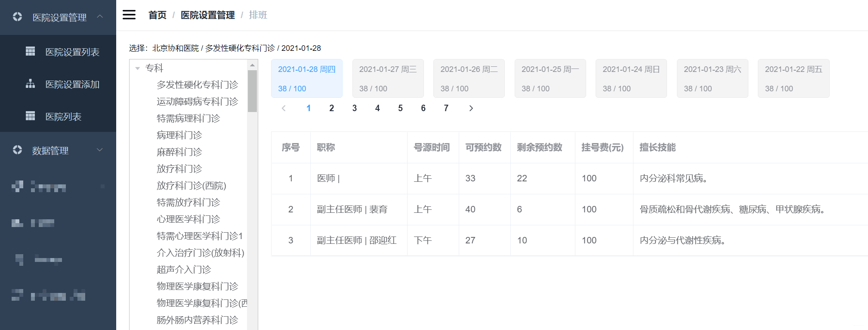The width and height of the screenshot is (868, 330).
Task: Open 医院设置列表 menu item
Action: (x=58, y=52)
